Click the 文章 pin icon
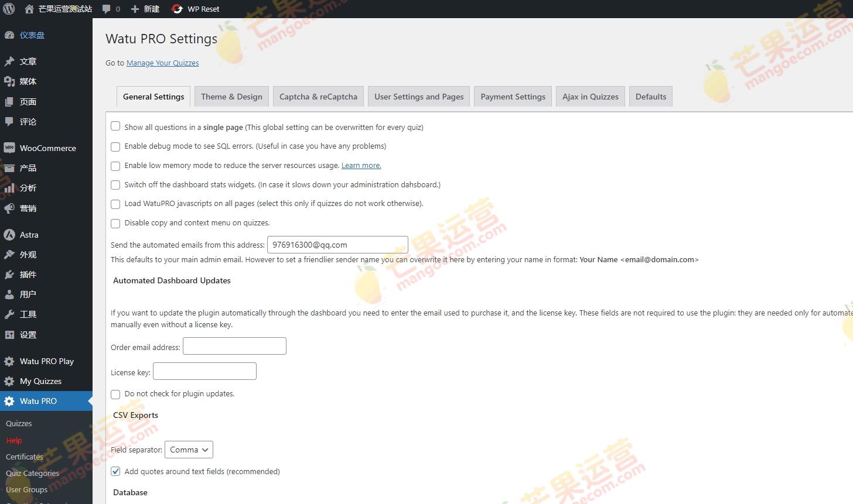This screenshot has width=853, height=504. point(9,61)
